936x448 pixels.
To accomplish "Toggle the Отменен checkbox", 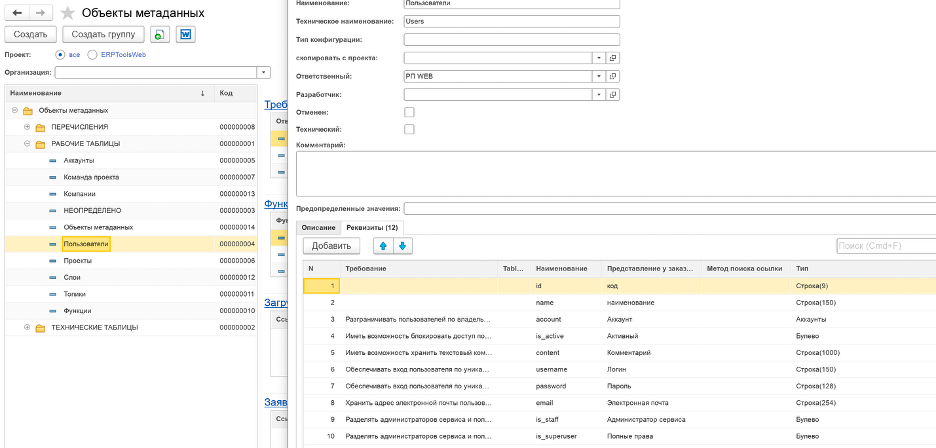I will point(409,112).
